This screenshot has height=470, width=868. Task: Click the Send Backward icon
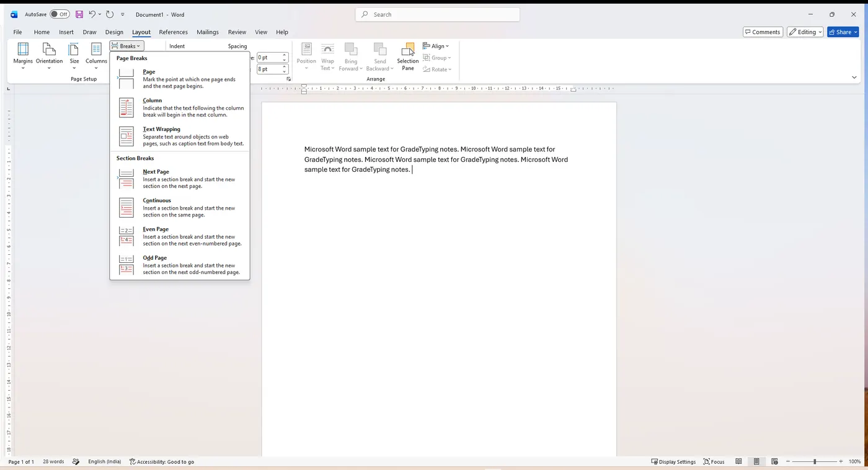coord(379,50)
